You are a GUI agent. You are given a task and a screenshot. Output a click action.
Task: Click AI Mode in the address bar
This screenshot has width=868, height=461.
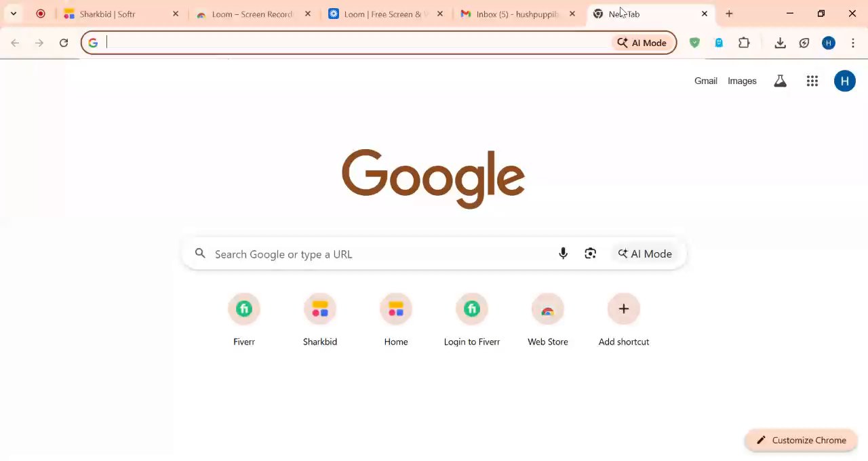pyautogui.click(x=642, y=43)
